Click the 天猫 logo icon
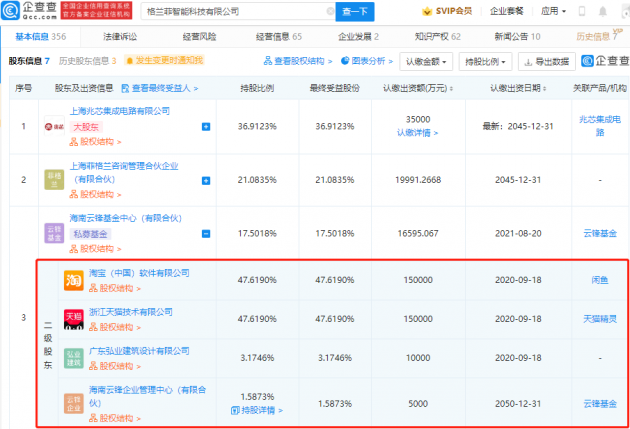 pos(74,319)
